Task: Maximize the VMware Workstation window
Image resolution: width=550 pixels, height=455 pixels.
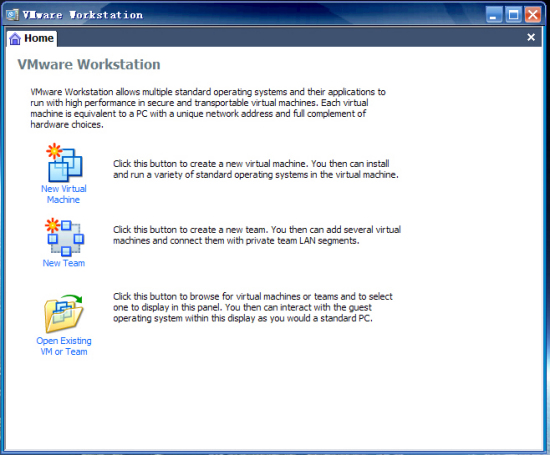Action: click(x=513, y=15)
